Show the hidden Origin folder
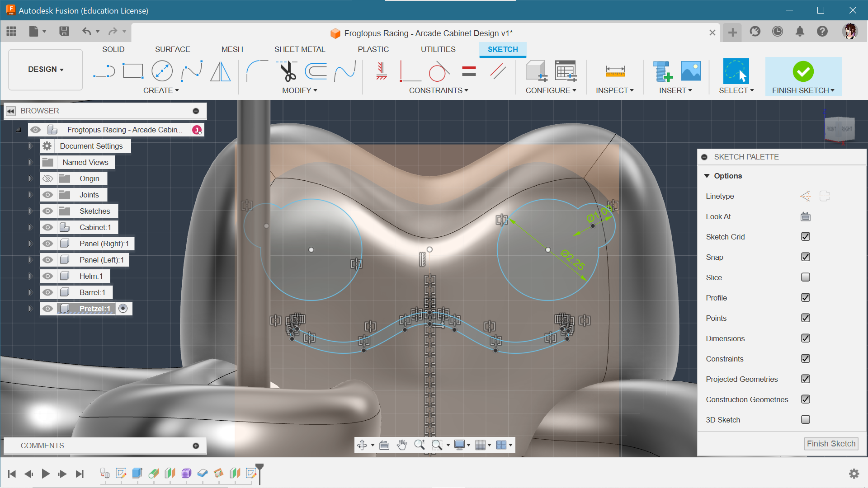Screen dimensions: 868x488 point(48,179)
